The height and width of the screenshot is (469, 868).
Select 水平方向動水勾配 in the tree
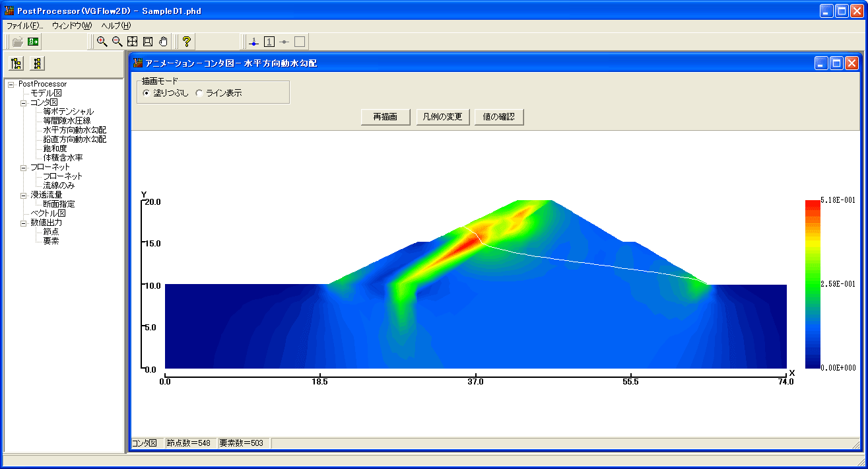[x=75, y=130]
